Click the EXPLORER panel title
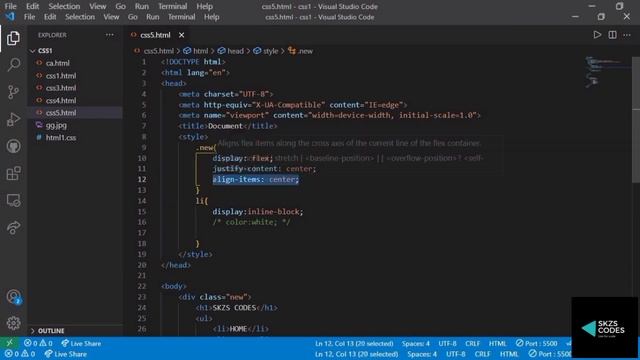 click(x=52, y=35)
